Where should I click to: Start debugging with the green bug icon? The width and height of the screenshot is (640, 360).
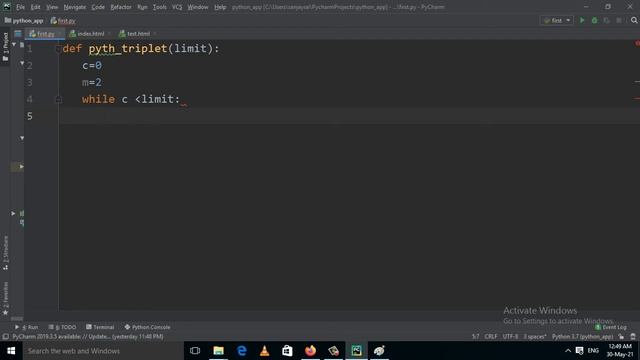[594, 20]
